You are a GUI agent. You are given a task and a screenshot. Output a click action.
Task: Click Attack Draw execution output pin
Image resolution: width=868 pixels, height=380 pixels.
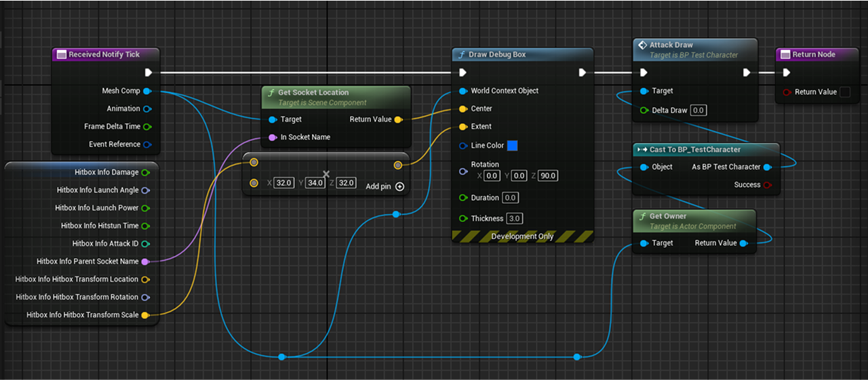(x=747, y=72)
